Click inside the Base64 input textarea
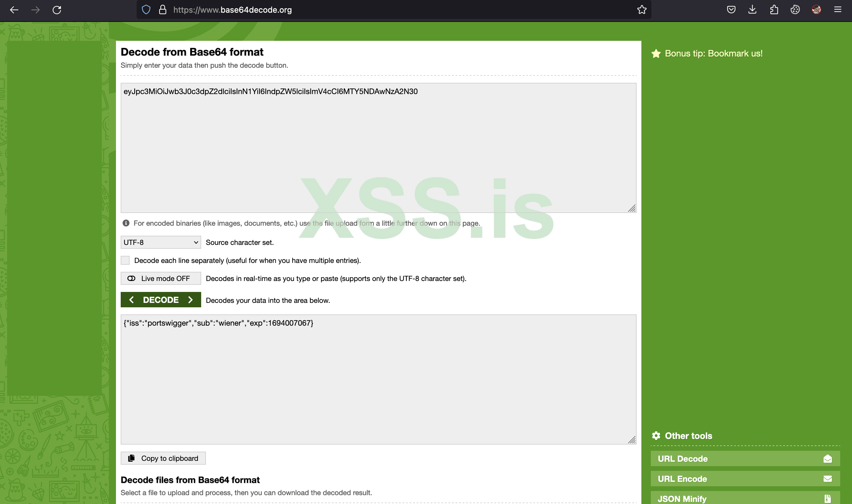Viewport: 852px width, 504px height. point(378,148)
